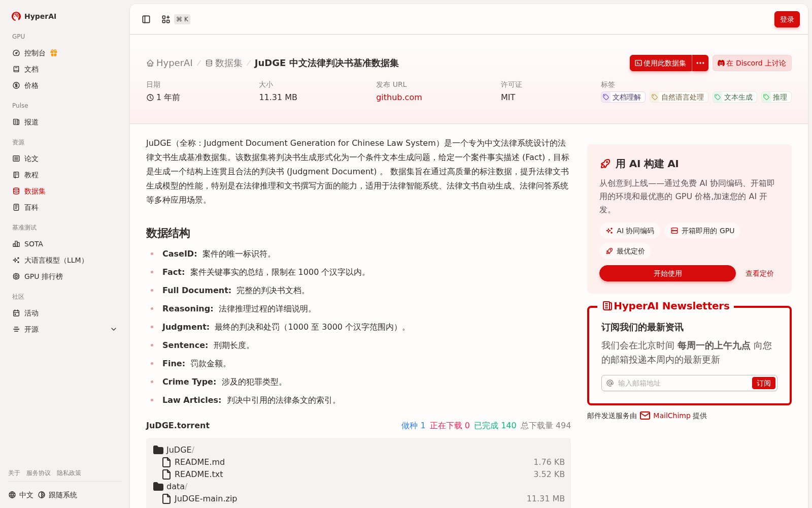Click the JuDGE folder icon
The width and height of the screenshot is (812, 508).
[158, 450]
